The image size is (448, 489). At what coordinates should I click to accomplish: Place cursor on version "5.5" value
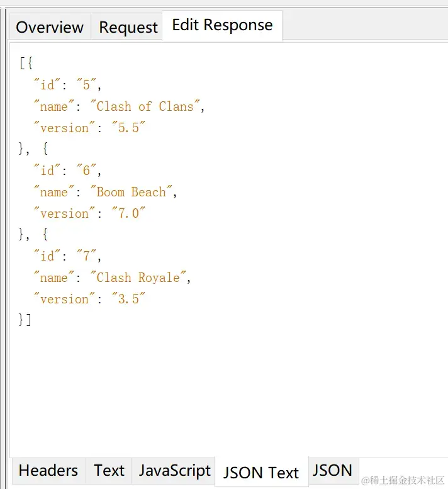pyautogui.click(x=128, y=128)
